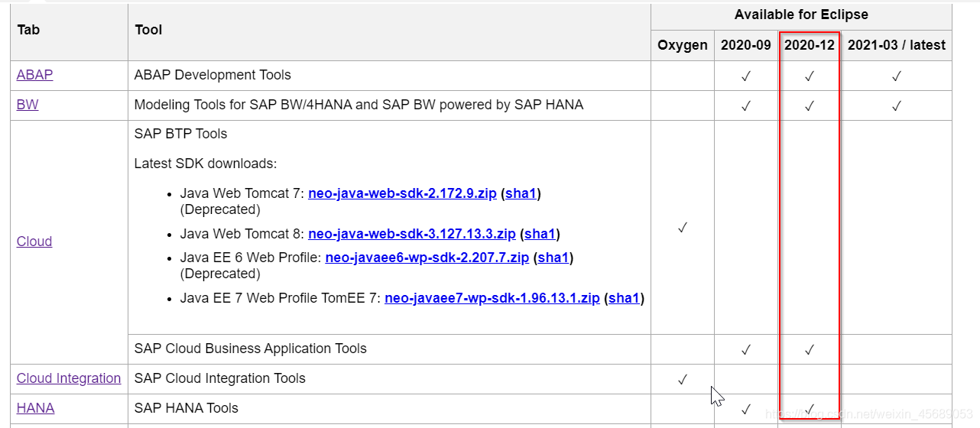Click the 'SAP HANA Tools' cell

click(x=389, y=409)
